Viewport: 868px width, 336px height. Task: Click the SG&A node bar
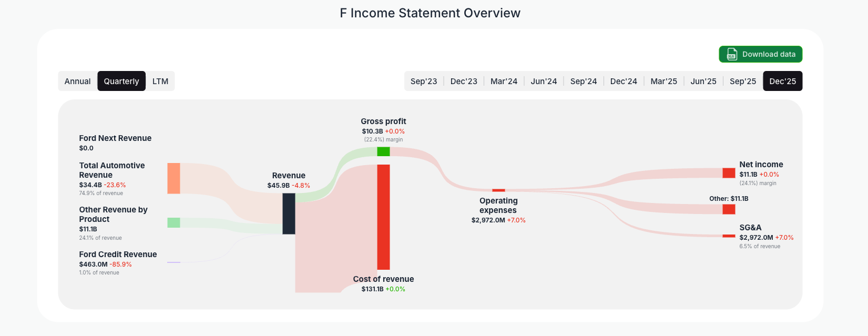[728, 237]
